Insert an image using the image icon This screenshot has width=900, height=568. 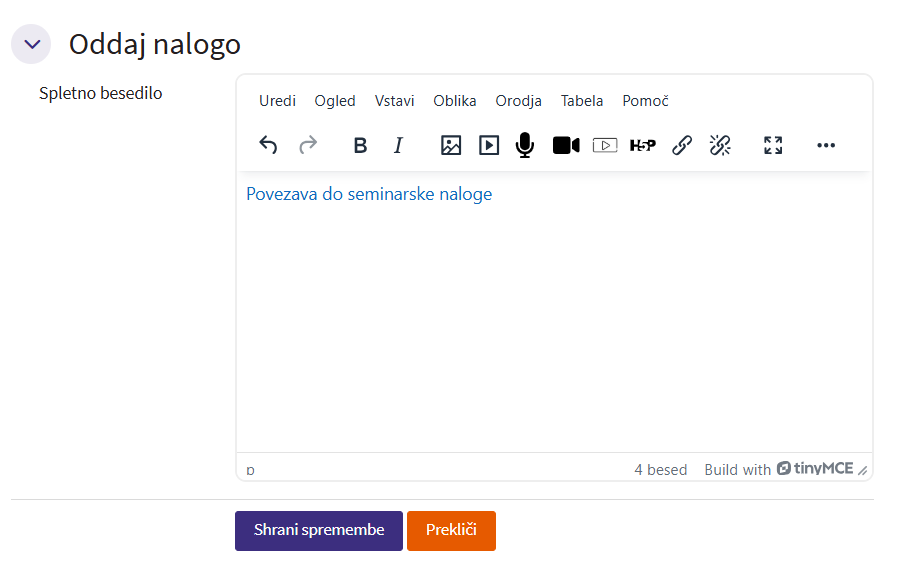451,145
